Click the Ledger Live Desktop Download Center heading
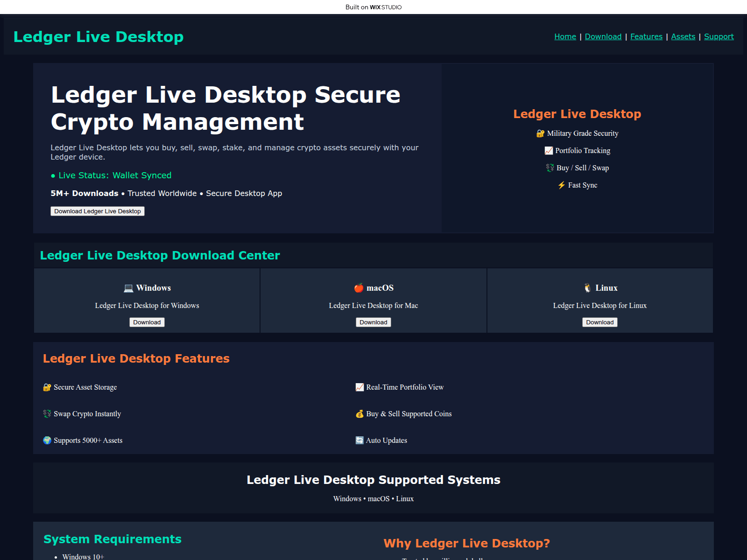This screenshot has width=747, height=560. coord(160,255)
